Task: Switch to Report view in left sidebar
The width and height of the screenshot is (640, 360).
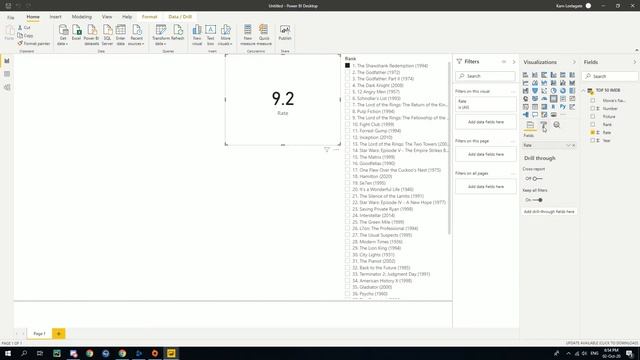Action: (x=7, y=61)
